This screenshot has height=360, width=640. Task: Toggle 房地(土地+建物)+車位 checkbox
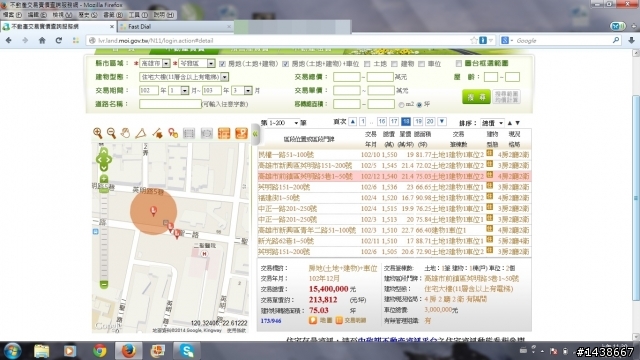pyautogui.click(x=285, y=64)
